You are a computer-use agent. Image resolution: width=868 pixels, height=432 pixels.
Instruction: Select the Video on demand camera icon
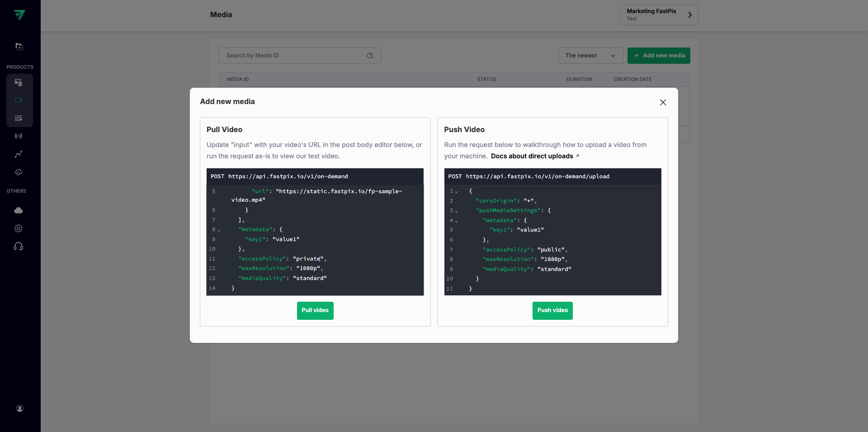(x=19, y=100)
